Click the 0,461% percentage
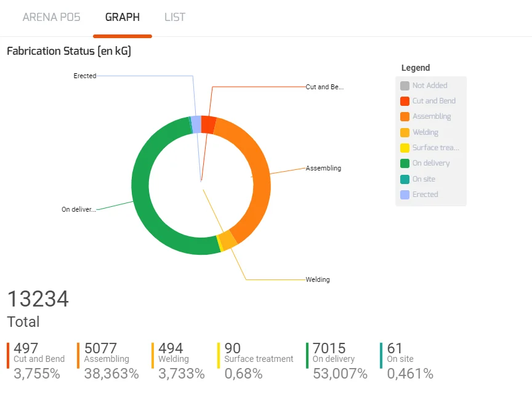This screenshot has height=405, width=532. click(410, 374)
